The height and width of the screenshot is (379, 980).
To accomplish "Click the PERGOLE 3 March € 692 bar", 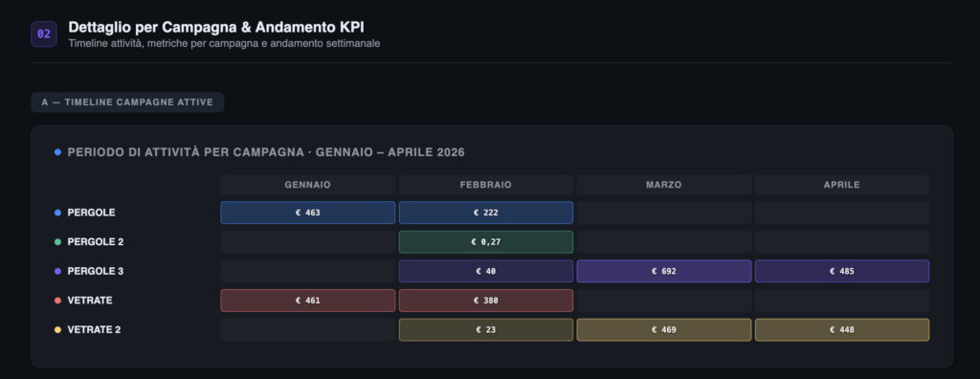I will click(664, 272).
